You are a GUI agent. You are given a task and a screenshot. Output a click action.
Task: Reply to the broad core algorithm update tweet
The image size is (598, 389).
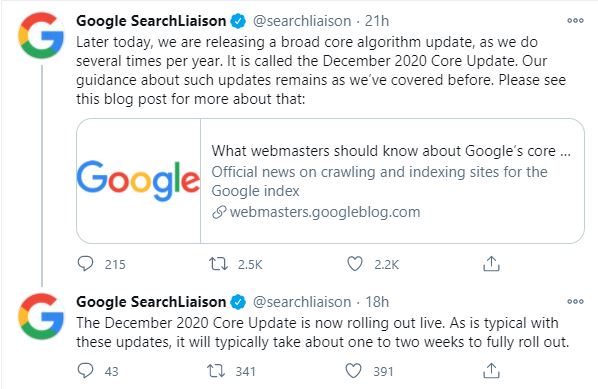[85, 264]
